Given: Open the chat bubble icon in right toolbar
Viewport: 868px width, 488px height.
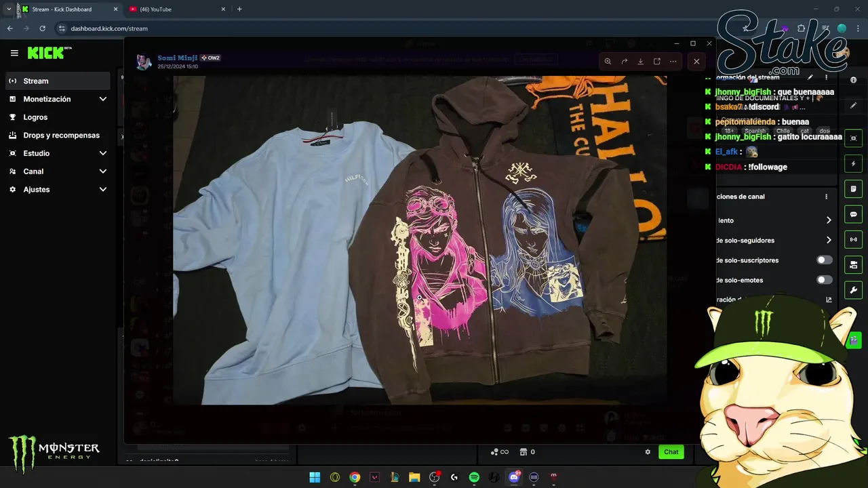Looking at the screenshot, I should click(853, 214).
